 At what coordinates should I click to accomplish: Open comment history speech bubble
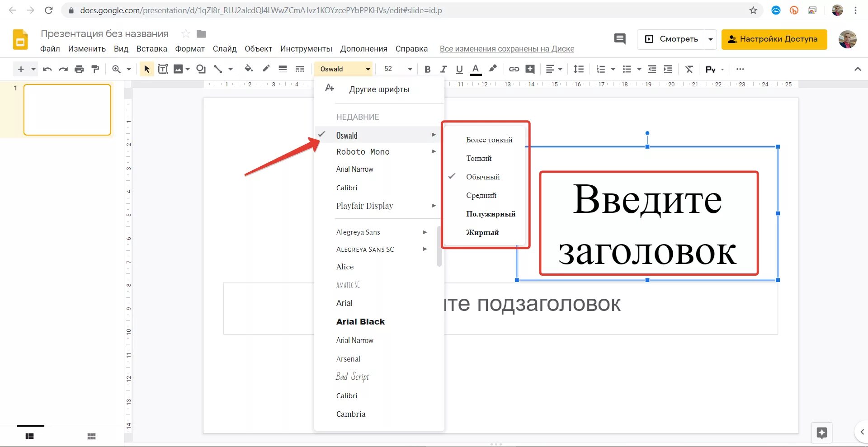(620, 39)
